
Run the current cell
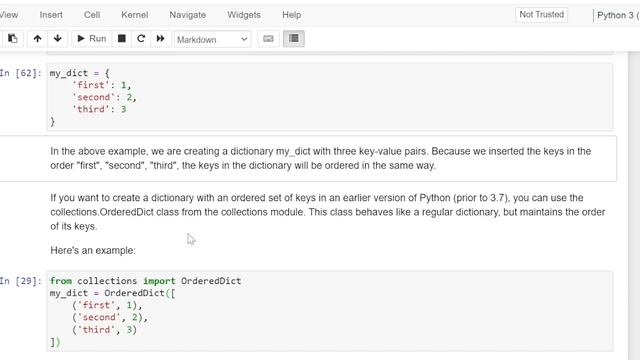[91, 39]
